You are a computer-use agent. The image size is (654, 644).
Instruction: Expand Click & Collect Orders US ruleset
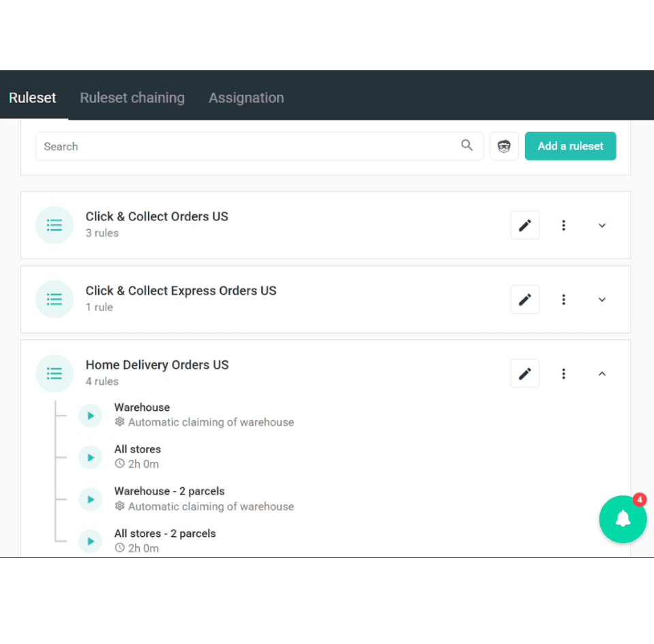(x=601, y=225)
